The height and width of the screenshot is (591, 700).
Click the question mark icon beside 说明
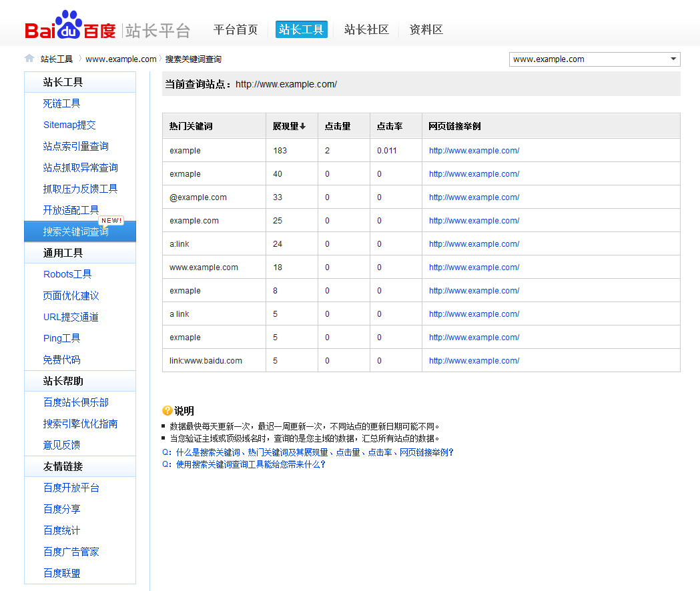point(167,411)
